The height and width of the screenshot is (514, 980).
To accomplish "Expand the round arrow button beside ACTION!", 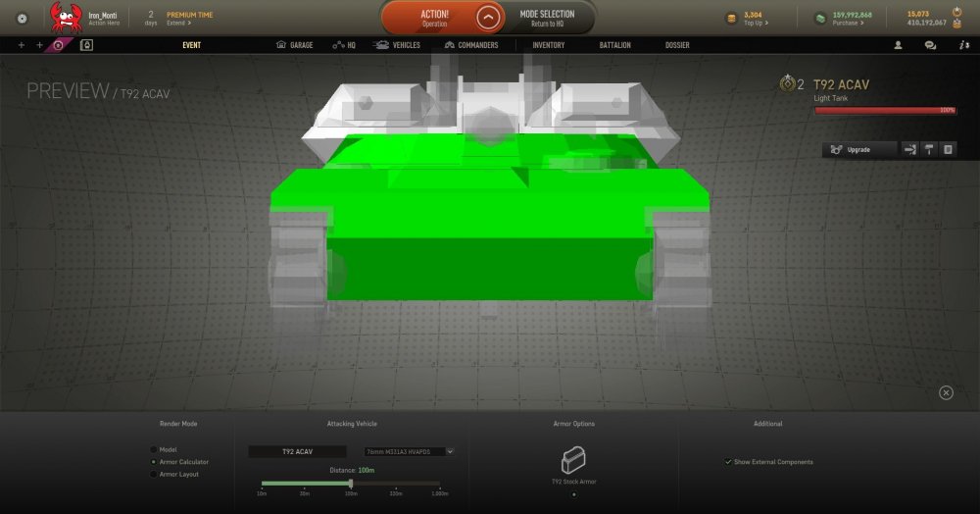I will click(x=487, y=18).
